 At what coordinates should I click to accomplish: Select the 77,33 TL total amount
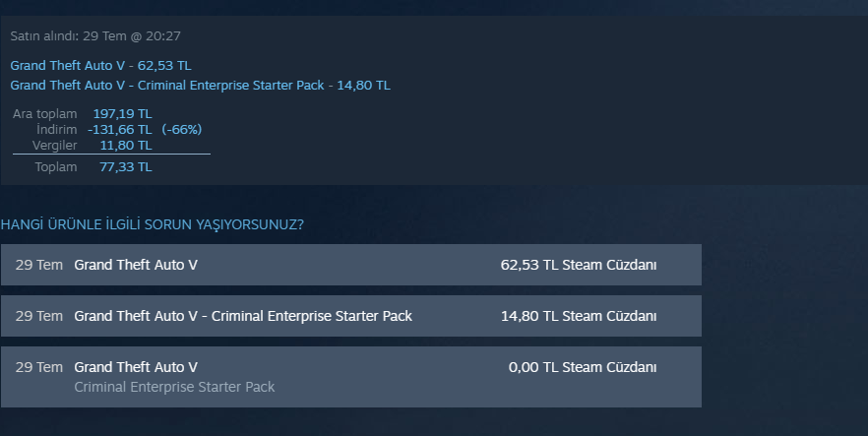[x=126, y=167]
